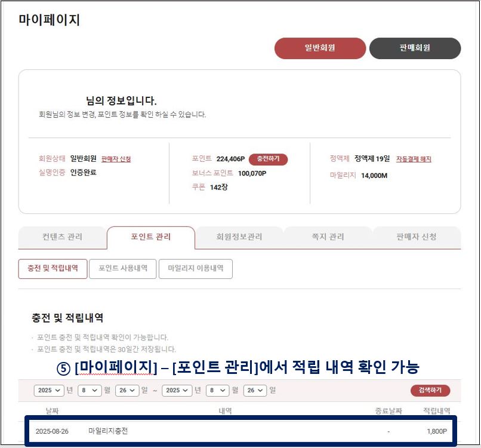Viewport: 481px width, 448px height.
Task: Open the 판매자 신청 tab
Action: (417, 237)
